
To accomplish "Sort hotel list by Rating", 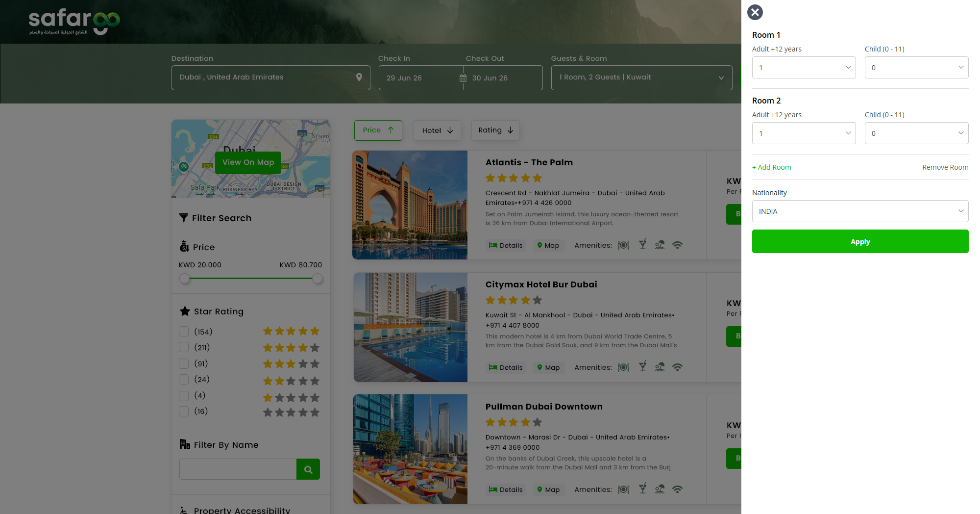I will tap(495, 130).
